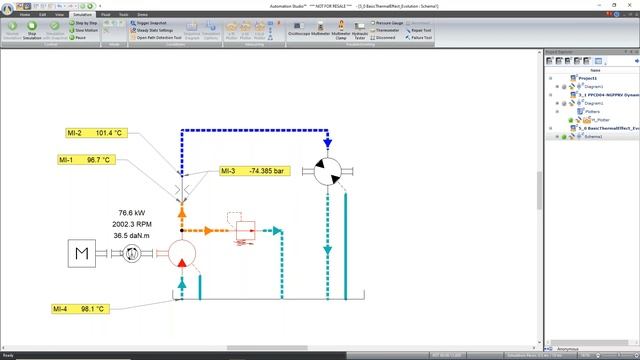640x360 pixels.
Task: Click the hydraulic motor symbol at right
Action: coord(327,171)
